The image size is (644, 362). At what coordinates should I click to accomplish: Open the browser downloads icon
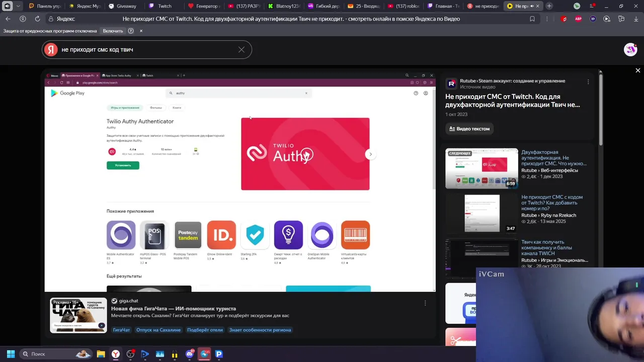[635, 19]
